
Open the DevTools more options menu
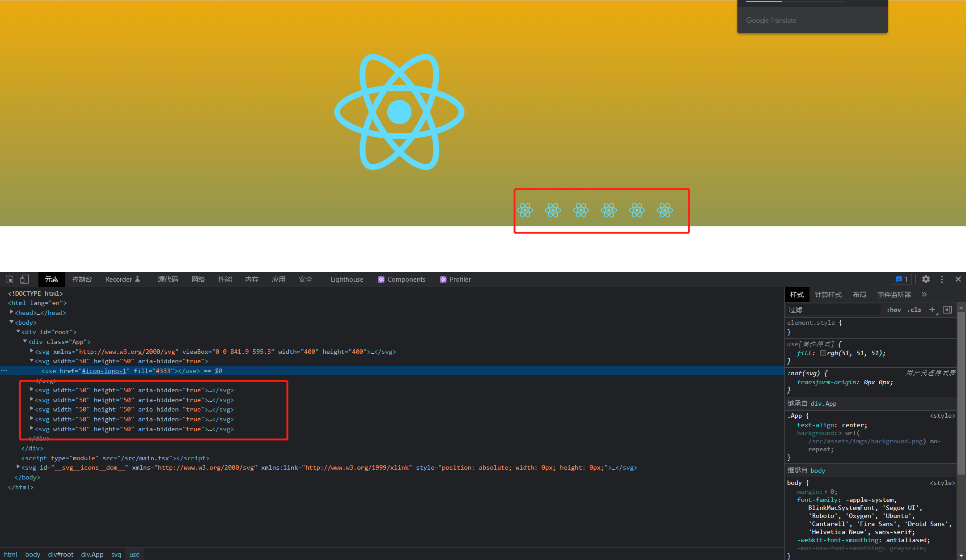click(x=942, y=279)
